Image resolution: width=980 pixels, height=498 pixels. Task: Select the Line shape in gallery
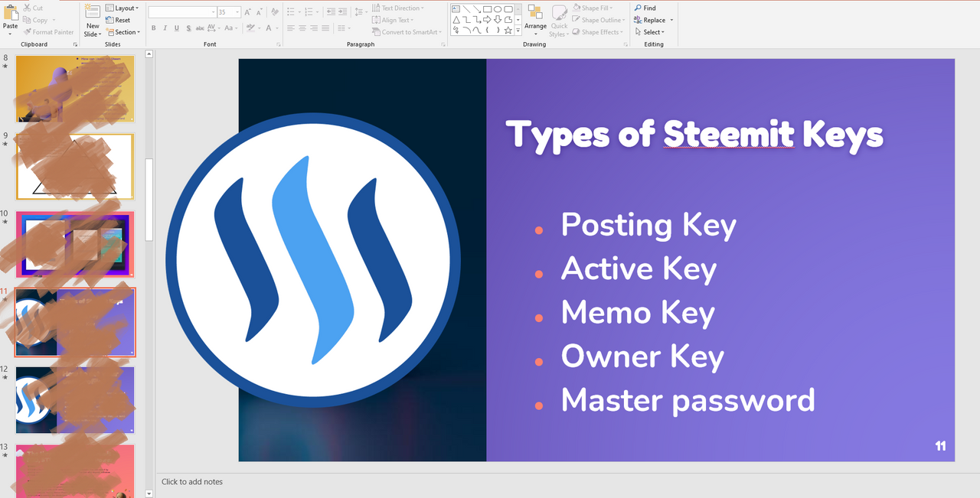coord(466,9)
